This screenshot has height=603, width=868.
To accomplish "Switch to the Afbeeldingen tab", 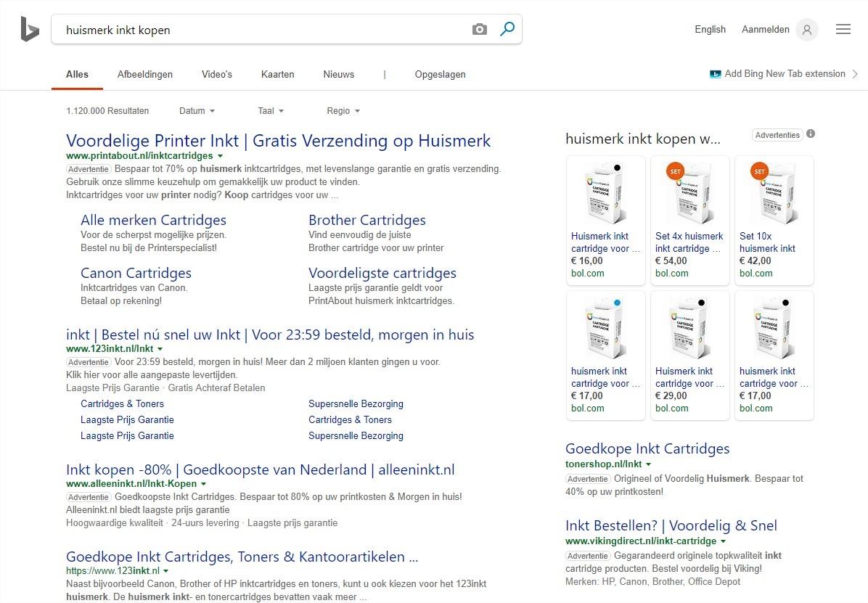I will [x=145, y=74].
